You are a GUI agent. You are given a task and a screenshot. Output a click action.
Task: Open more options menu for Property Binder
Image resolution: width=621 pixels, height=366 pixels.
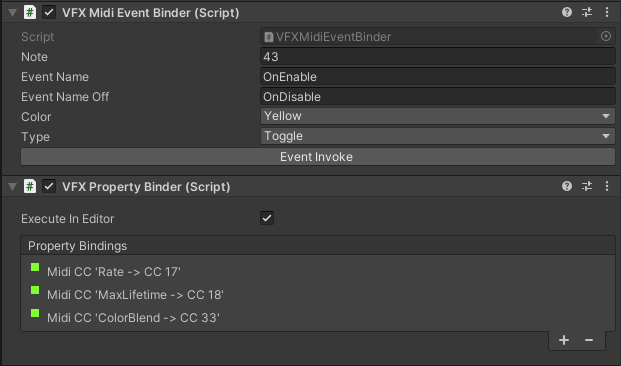(x=607, y=186)
